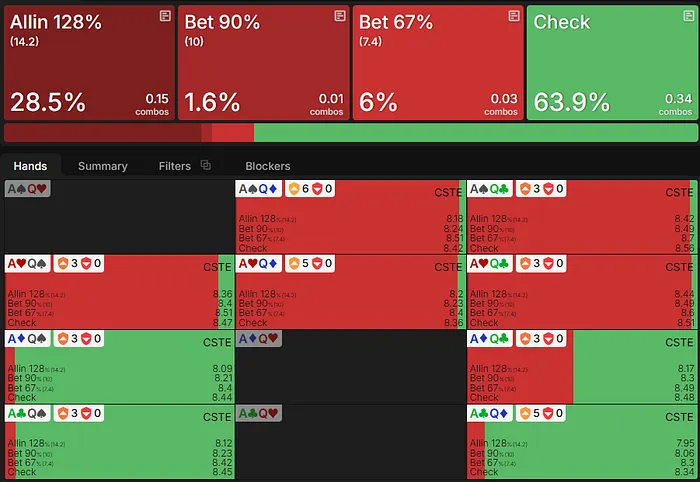Click the red shield icon in A♥Q♦ cell
This screenshot has height=482, width=700.
(x=312, y=264)
